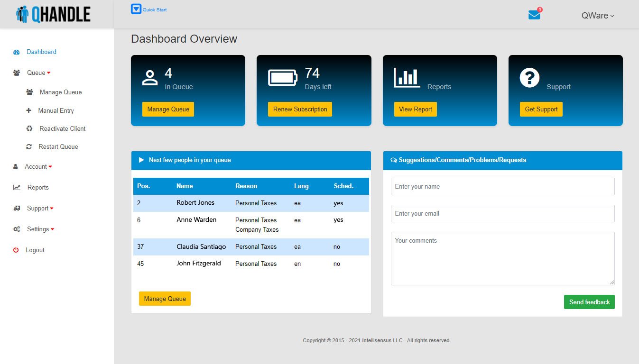Click the red Logout power icon
The image size is (639, 364).
click(16, 250)
